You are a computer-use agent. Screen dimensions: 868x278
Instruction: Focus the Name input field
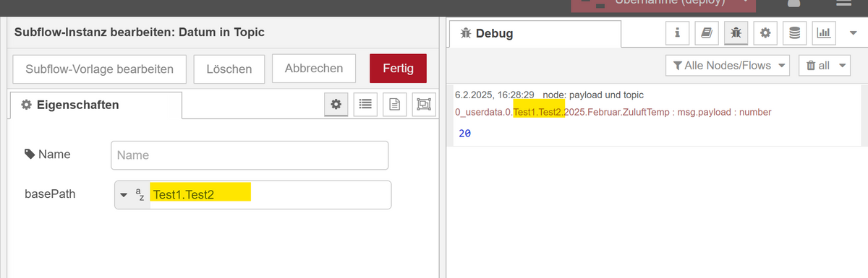coord(250,155)
